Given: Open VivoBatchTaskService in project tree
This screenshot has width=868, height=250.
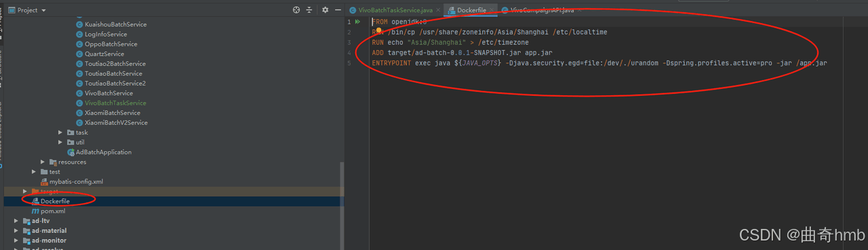Looking at the screenshot, I should pos(115,103).
